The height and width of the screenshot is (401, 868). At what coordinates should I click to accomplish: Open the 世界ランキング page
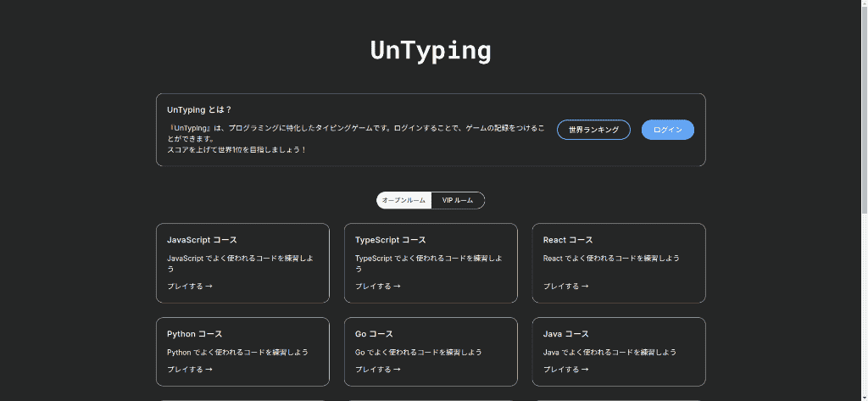(593, 130)
